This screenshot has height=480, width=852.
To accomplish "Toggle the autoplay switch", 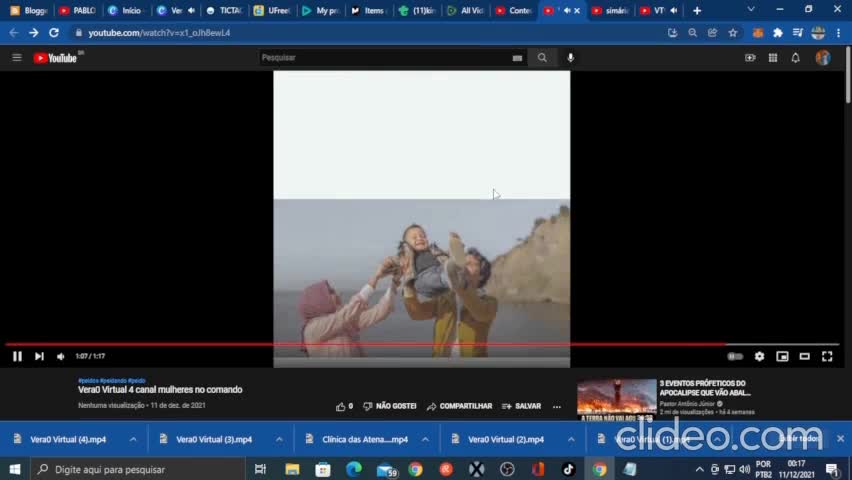I will pyautogui.click(x=735, y=357).
